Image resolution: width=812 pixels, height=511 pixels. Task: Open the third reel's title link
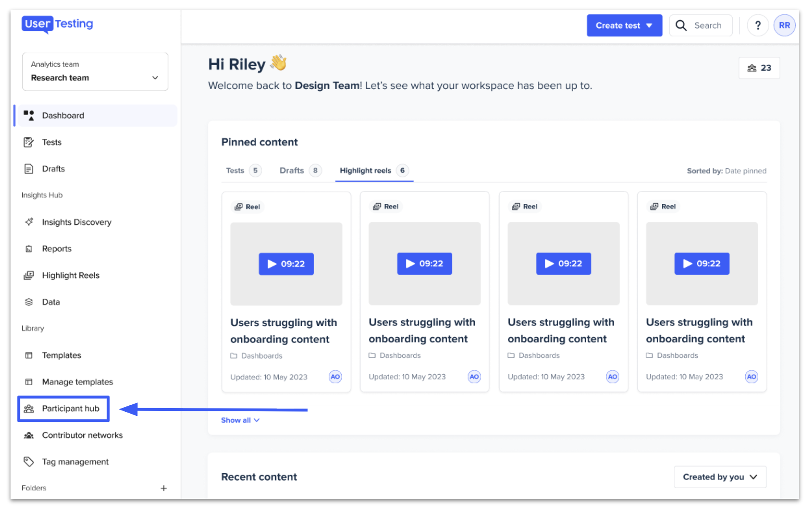(561, 331)
